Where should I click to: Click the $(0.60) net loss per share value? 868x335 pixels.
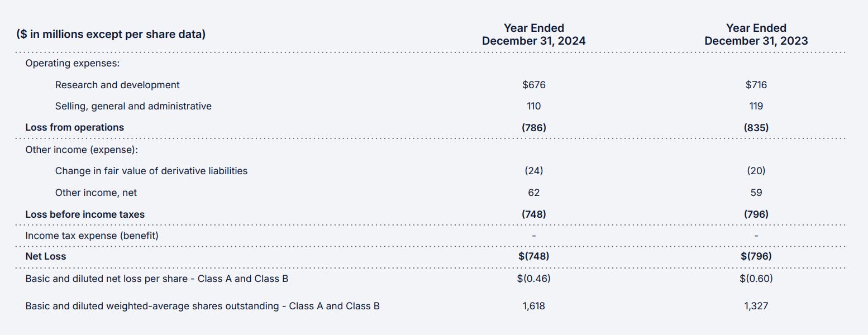(x=756, y=278)
